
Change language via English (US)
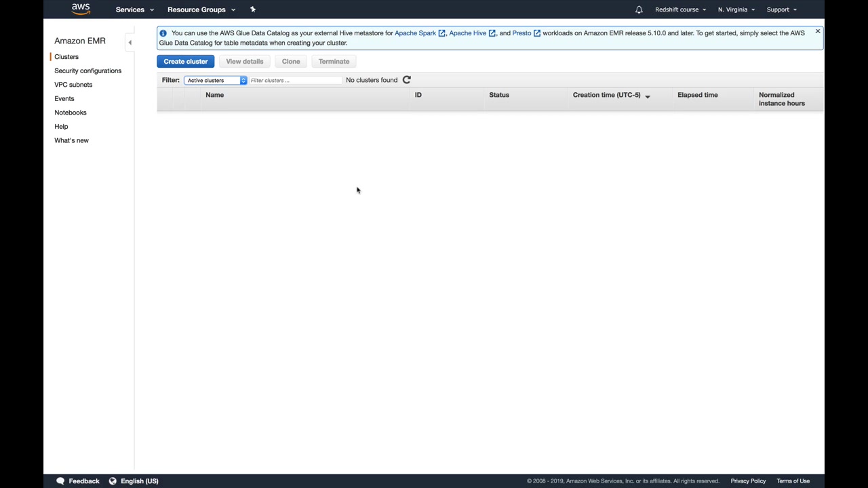(x=140, y=481)
